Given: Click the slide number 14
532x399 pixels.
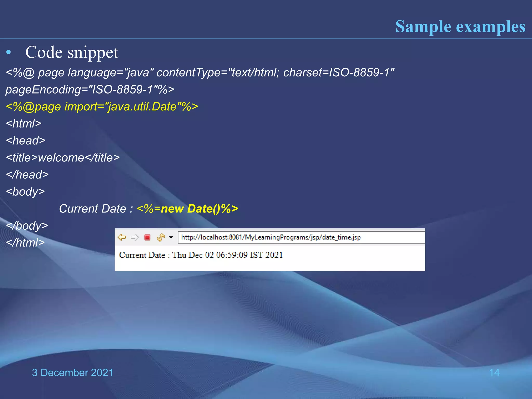Looking at the screenshot, I should point(494,373).
